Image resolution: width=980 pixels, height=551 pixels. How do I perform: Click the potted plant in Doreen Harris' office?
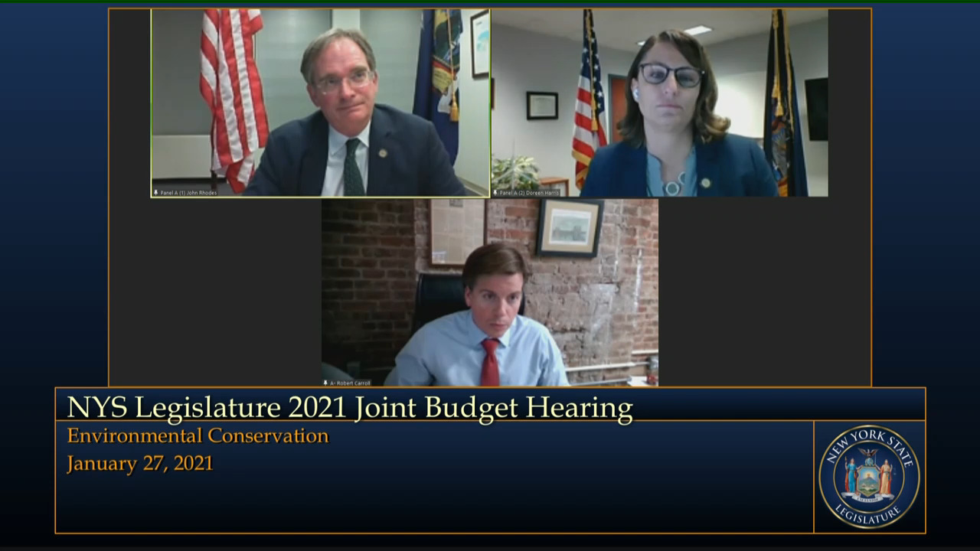[x=515, y=172]
